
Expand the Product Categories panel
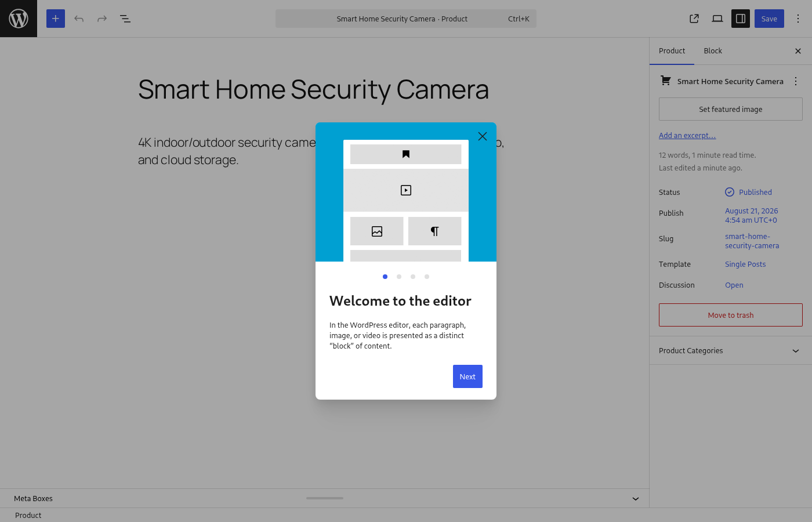click(731, 350)
